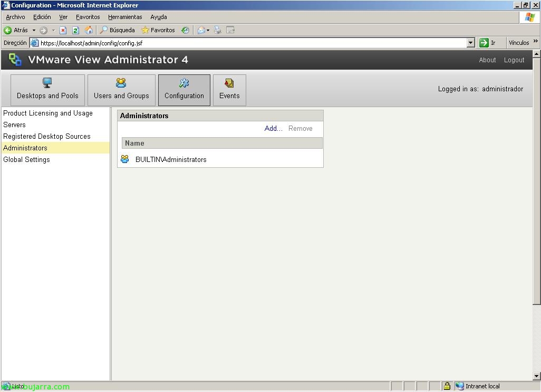Expand the address bar dropdown

[x=471, y=43]
